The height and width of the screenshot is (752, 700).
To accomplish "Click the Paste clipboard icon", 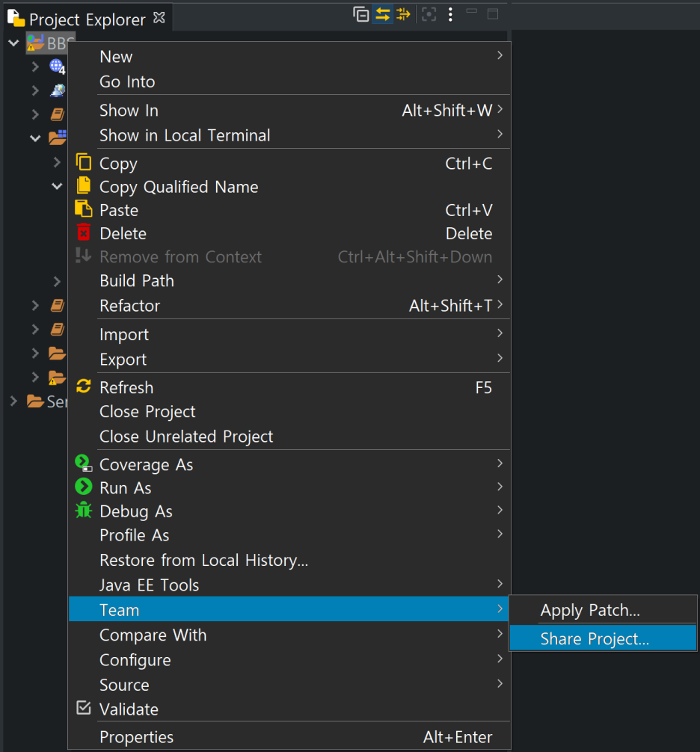I will (84, 209).
